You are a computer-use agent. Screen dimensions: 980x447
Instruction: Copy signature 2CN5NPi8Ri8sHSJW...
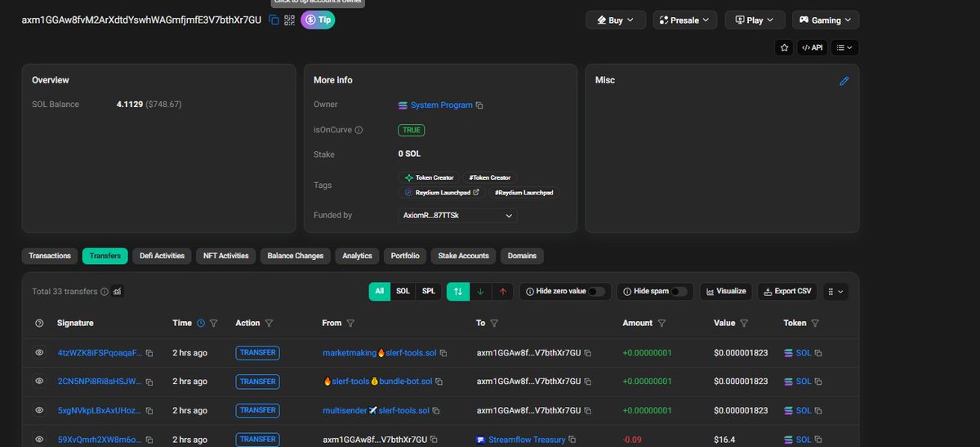[x=149, y=382]
